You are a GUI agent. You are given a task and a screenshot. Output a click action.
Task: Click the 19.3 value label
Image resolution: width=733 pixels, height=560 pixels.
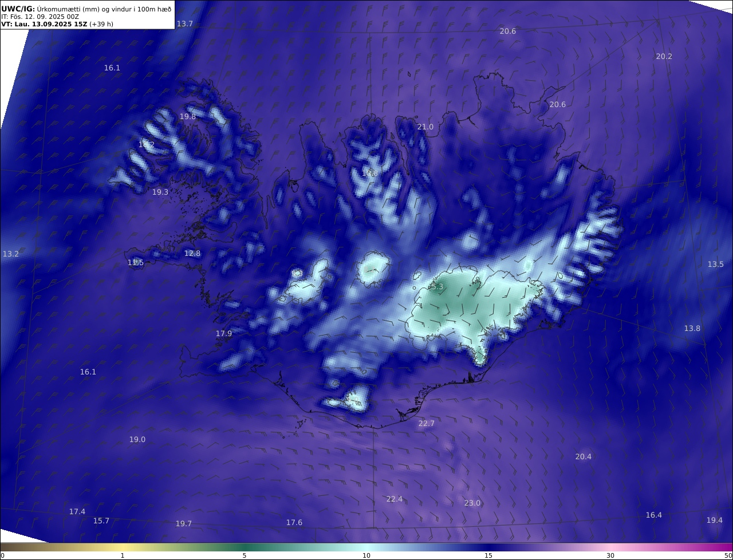160,192
